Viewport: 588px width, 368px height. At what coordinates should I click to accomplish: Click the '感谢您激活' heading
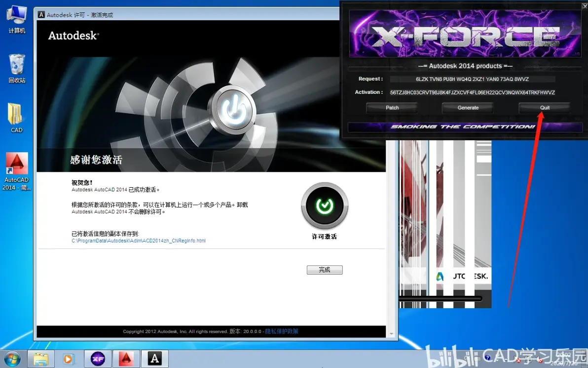[96, 160]
